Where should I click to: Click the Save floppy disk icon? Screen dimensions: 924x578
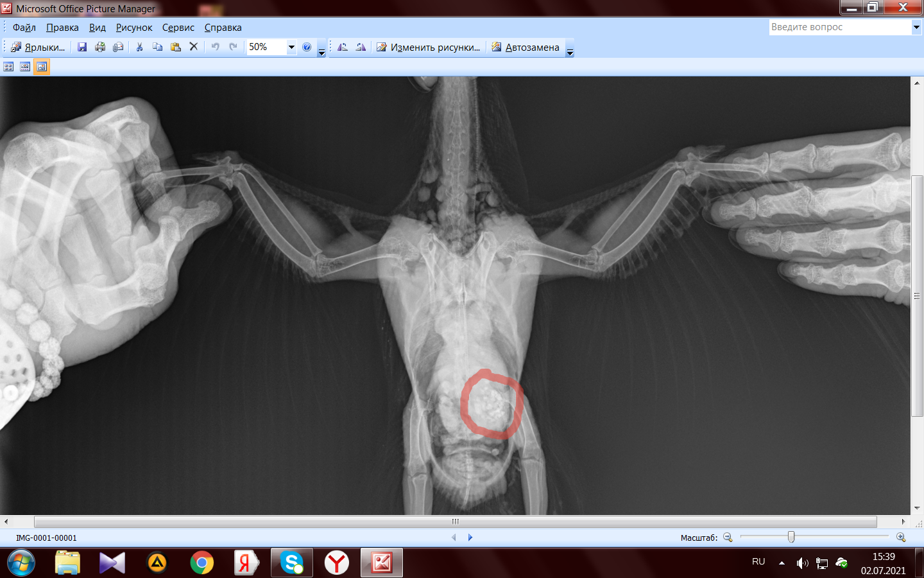pyautogui.click(x=82, y=47)
